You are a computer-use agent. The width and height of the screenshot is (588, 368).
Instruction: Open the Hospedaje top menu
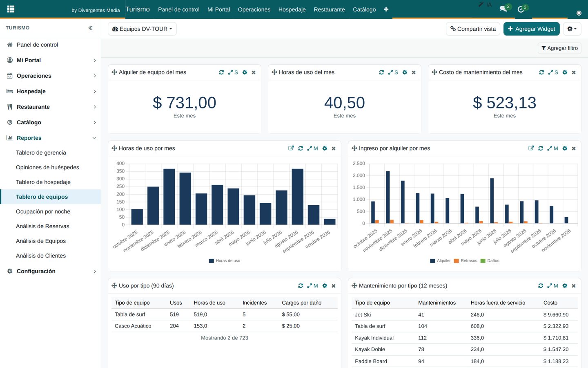(292, 9)
